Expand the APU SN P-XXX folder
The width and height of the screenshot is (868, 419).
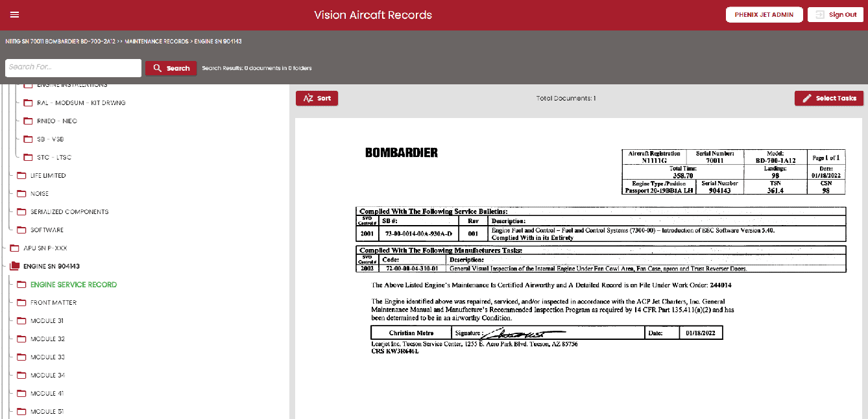click(x=45, y=248)
